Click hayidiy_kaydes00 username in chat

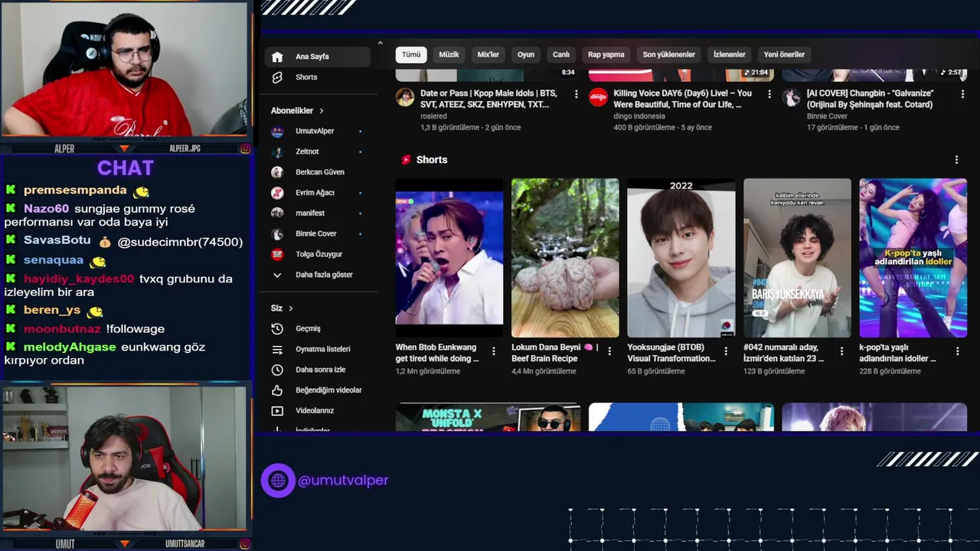pos(79,279)
